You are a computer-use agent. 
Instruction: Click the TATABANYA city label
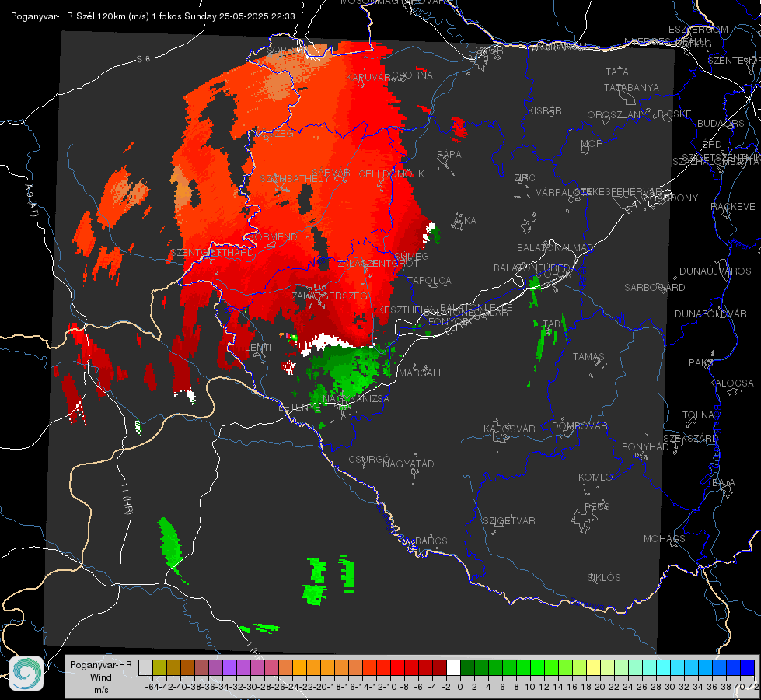click(x=631, y=87)
